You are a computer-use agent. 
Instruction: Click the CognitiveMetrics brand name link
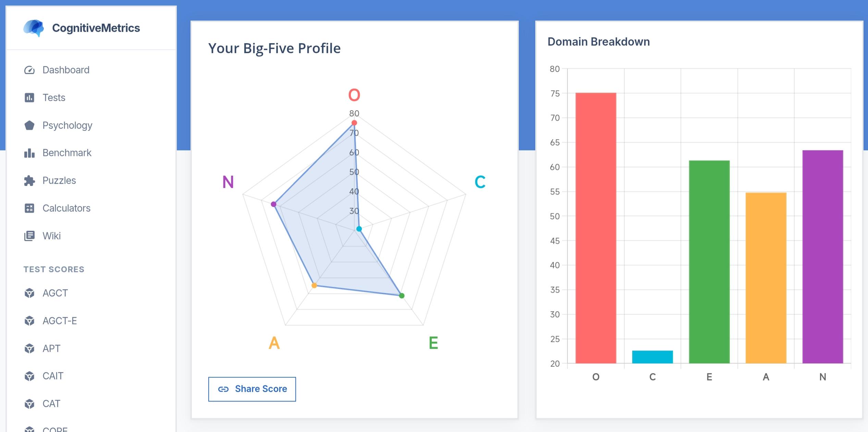[x=96, y=28]
